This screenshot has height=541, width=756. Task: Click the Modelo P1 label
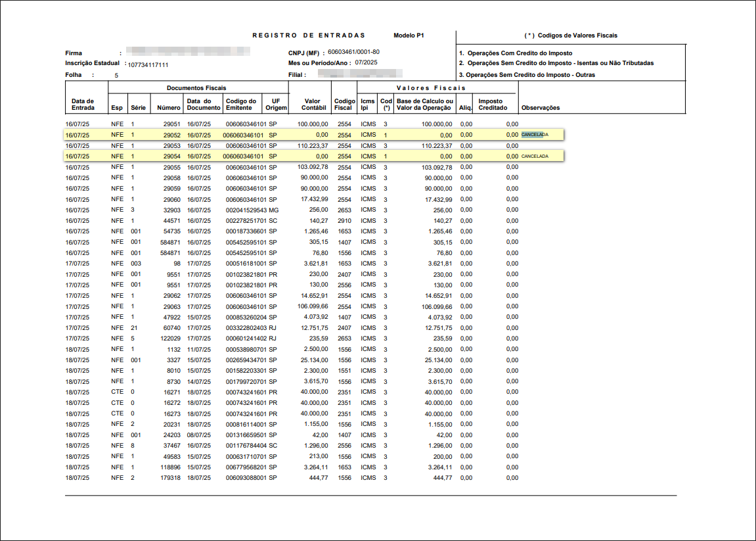click(409, 35)
